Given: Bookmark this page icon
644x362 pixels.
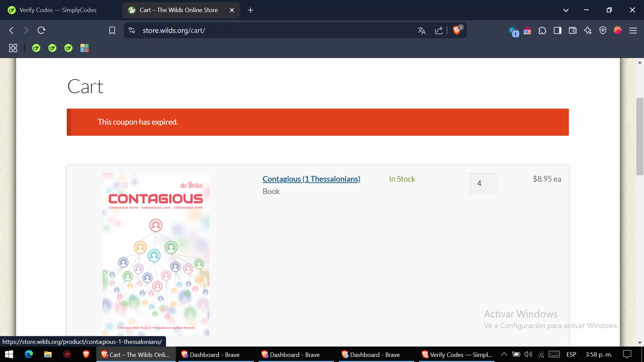Looking at the screenshot, I should (112, 30).
